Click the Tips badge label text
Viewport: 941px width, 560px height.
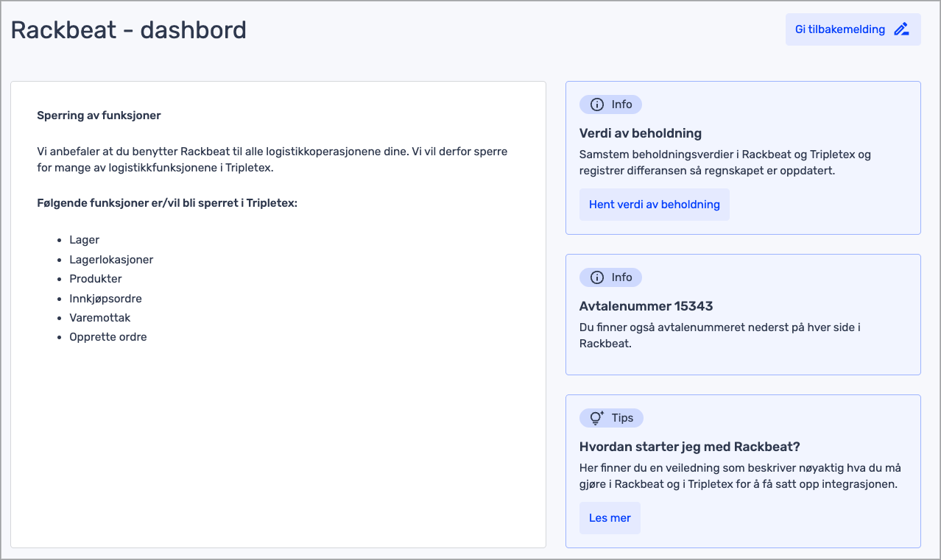622,418
